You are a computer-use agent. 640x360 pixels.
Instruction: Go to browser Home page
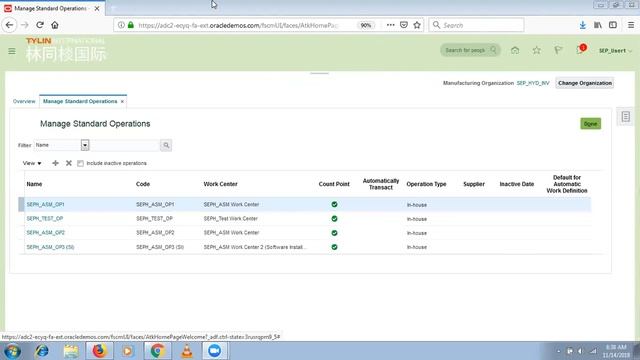(x=55, y=25)
